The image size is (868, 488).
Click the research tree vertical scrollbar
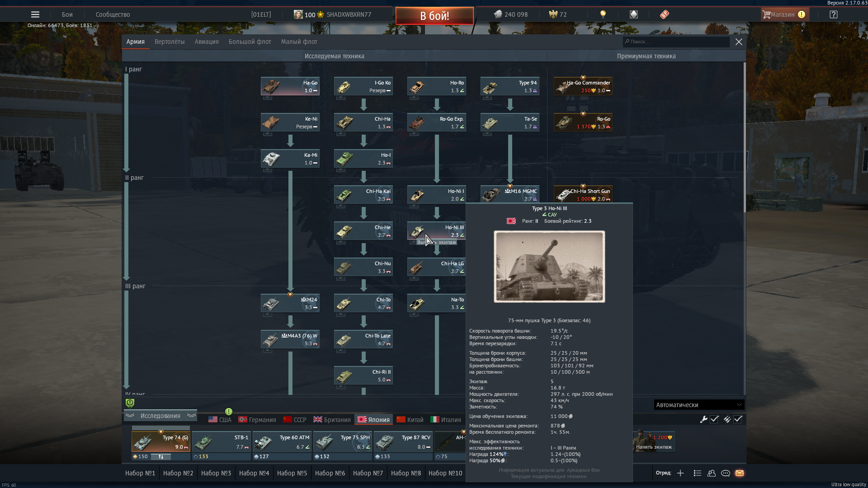(745, 138)
